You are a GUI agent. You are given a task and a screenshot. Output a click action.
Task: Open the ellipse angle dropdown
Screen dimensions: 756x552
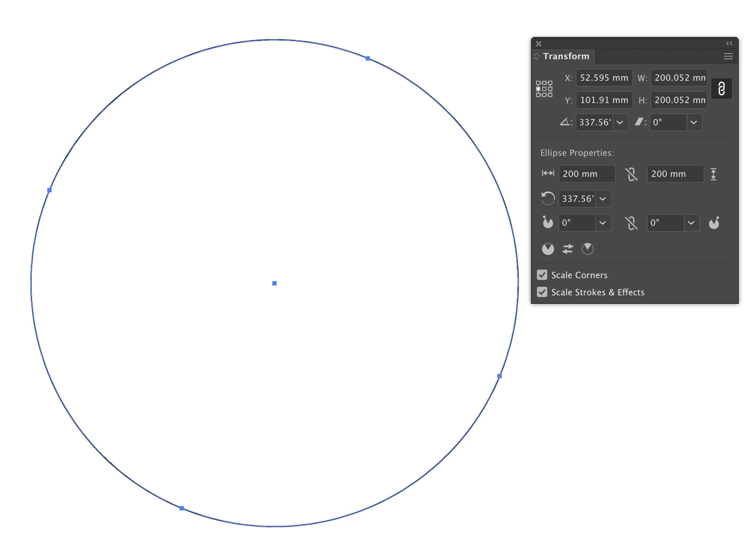pyautogui.click(x=603, y=199)
